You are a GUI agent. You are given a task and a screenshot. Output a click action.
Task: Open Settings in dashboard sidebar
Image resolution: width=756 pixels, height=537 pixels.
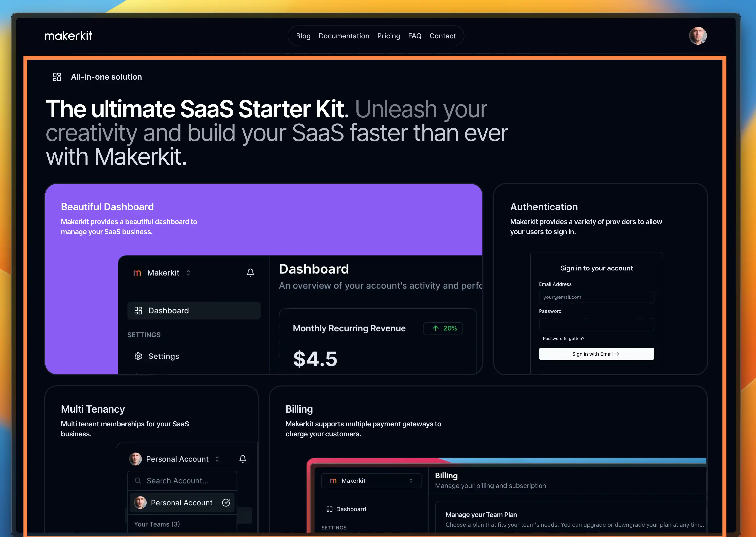click(x=194, y=356)
